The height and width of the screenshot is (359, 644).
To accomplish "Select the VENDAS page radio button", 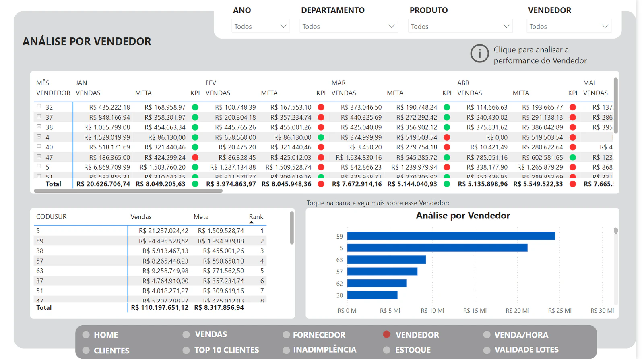I will (186, 334).
